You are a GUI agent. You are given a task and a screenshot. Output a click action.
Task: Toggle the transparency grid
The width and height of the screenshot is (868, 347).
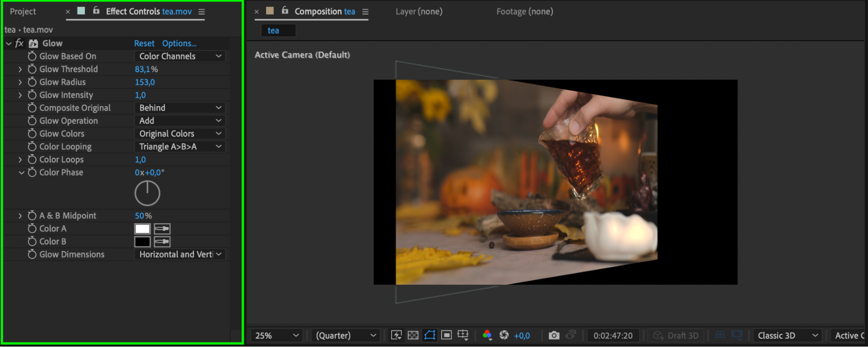(x=413, y=335)
